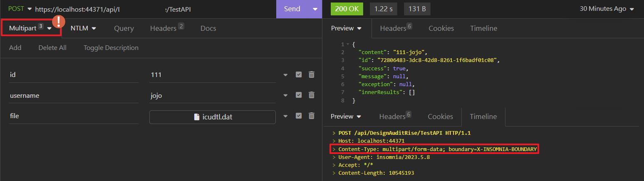
Task: Toggle the file field checkbox
Action: (x=298, y=116)
